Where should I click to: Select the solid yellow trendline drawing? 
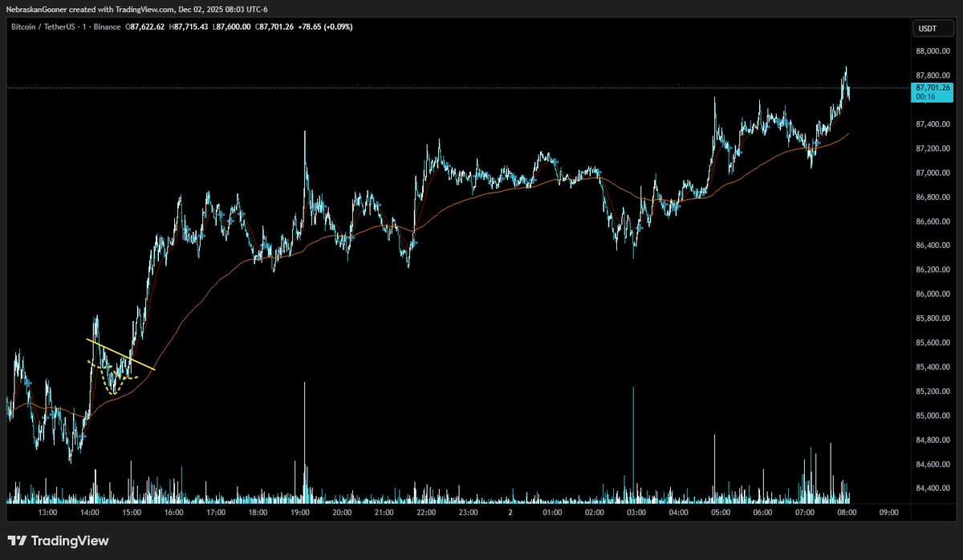[120, 355]
